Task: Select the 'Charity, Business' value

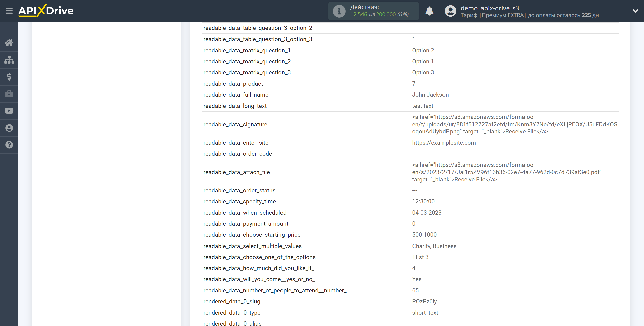Action: pyautogui.click(x=434, y=246)
